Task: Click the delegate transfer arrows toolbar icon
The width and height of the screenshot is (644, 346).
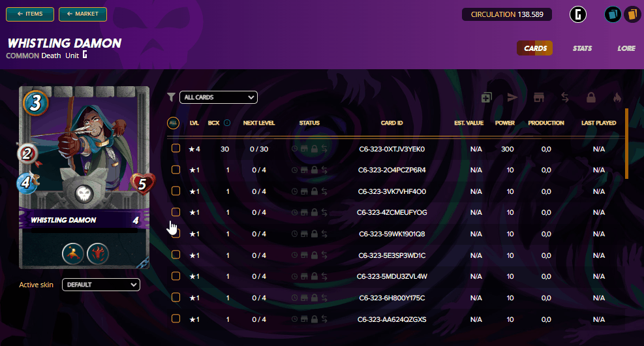Action: [x=565, y=97]
